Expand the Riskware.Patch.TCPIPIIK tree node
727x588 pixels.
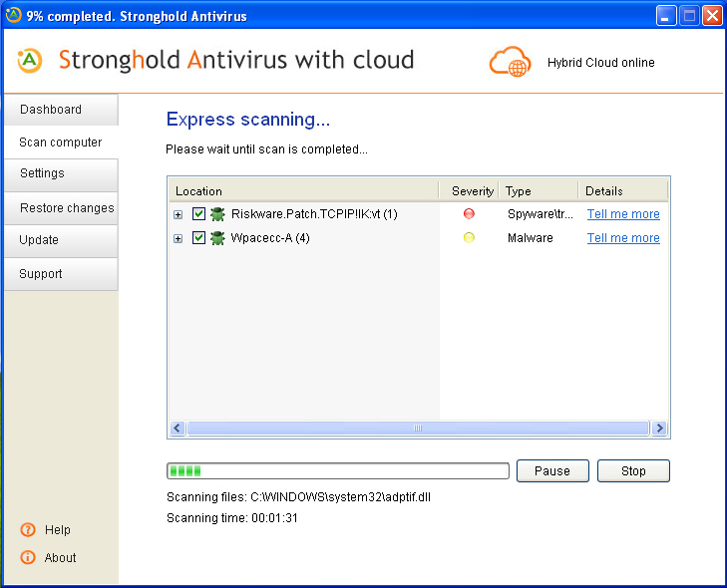[x=179, y=214]
